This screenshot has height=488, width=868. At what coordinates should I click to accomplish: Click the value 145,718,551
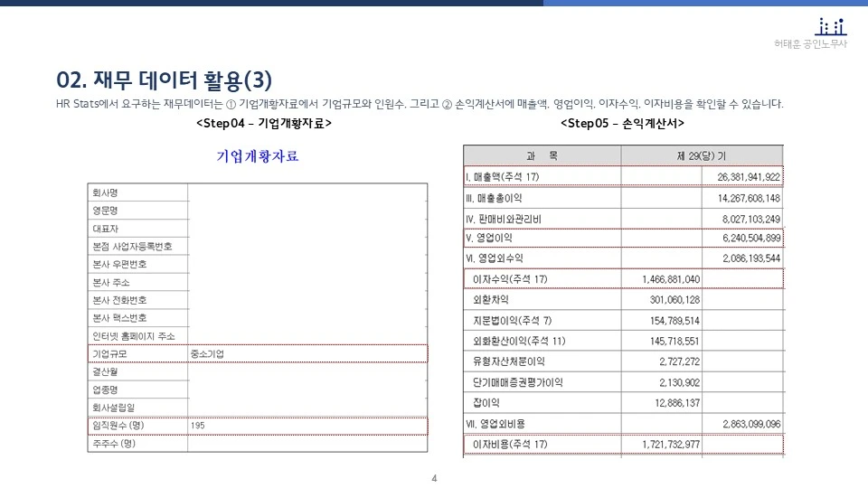(x=675, y=341)
